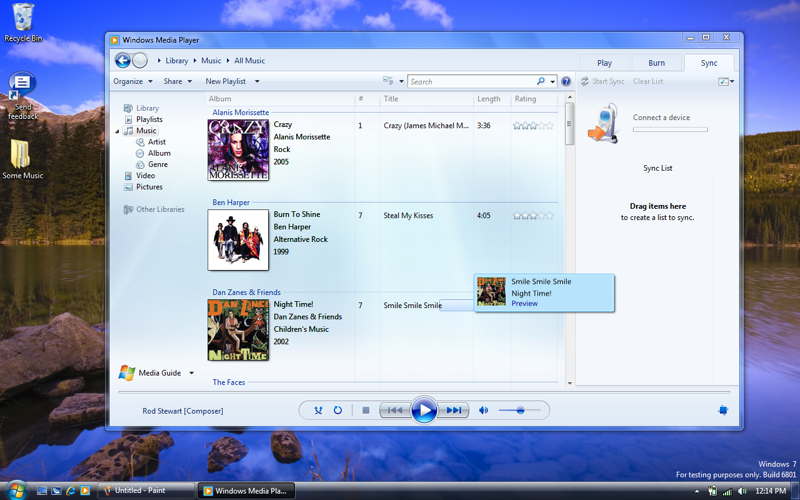Click the Preview link in the tooltip
The width and height of the screenshot is (800, 500).
(x=524, y=304)
